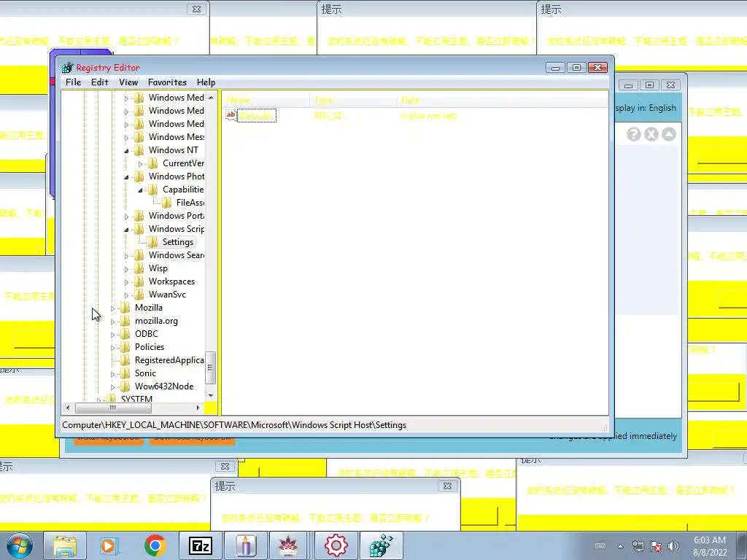Open the Edit menu
747x560 pixels.
click(x=99, y=82)
